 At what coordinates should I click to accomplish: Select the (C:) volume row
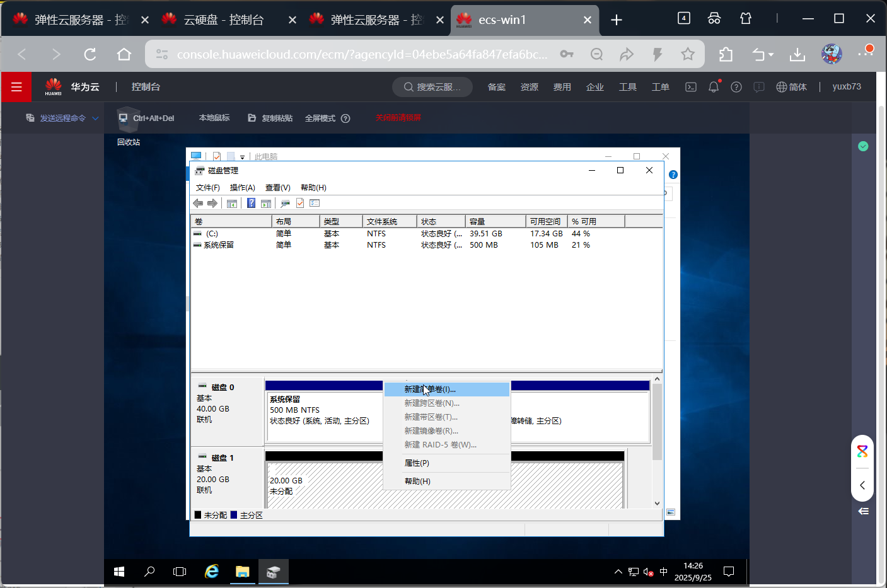click(x=426, y=234)
